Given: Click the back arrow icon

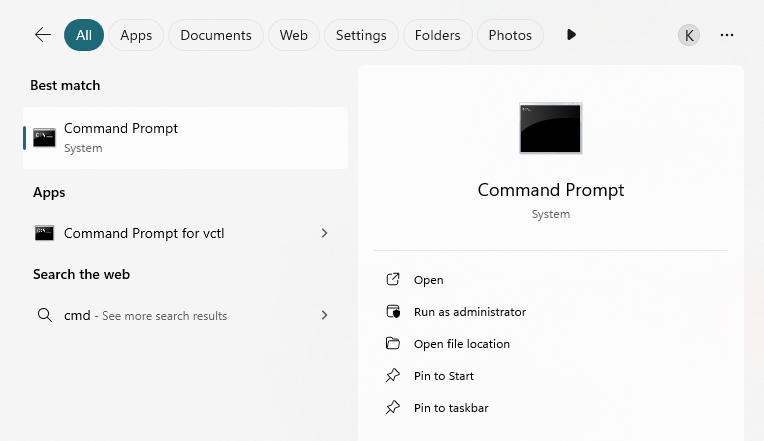Looking at the screenshot, I should point(43,35).
